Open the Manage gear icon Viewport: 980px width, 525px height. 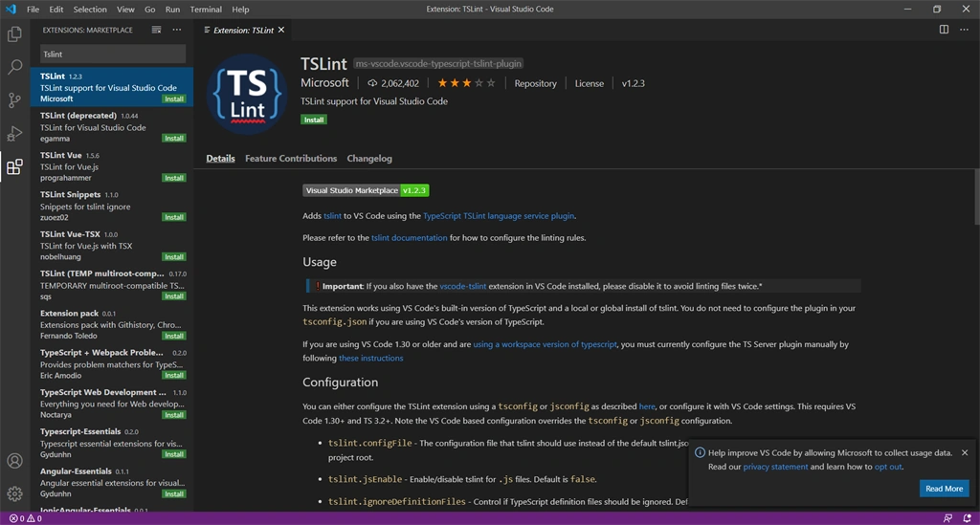[x=14, y=493]
